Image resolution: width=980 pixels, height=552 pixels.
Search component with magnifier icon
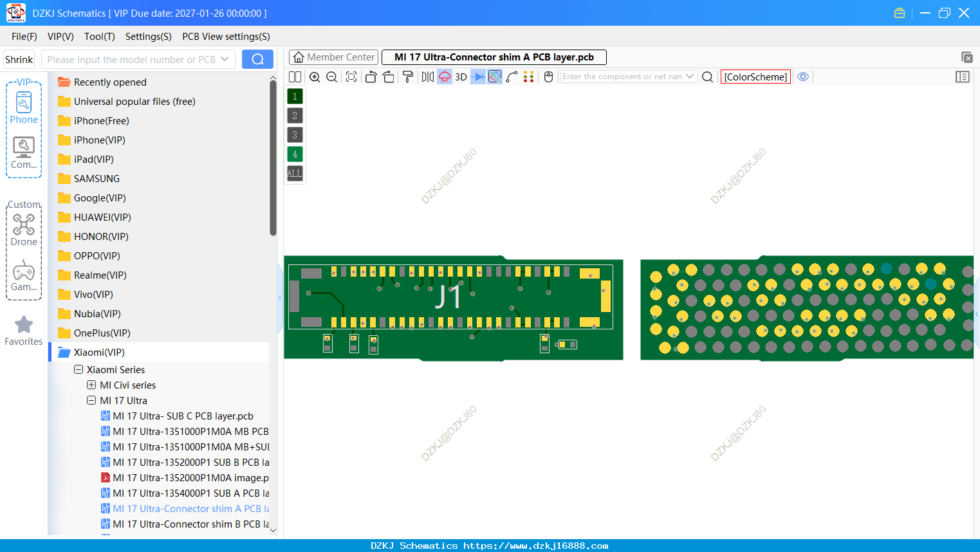coord(707,77)
